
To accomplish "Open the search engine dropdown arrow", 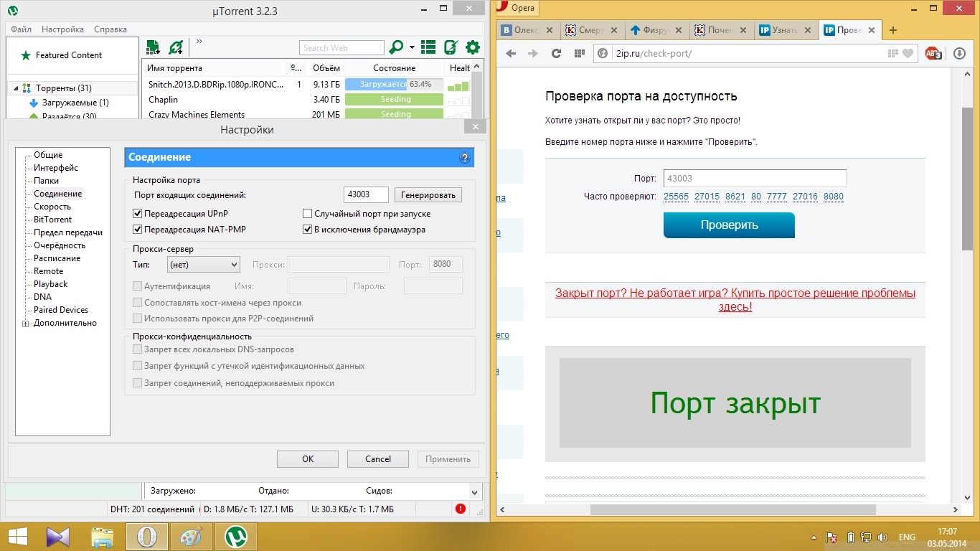I will tap(413, 48).
